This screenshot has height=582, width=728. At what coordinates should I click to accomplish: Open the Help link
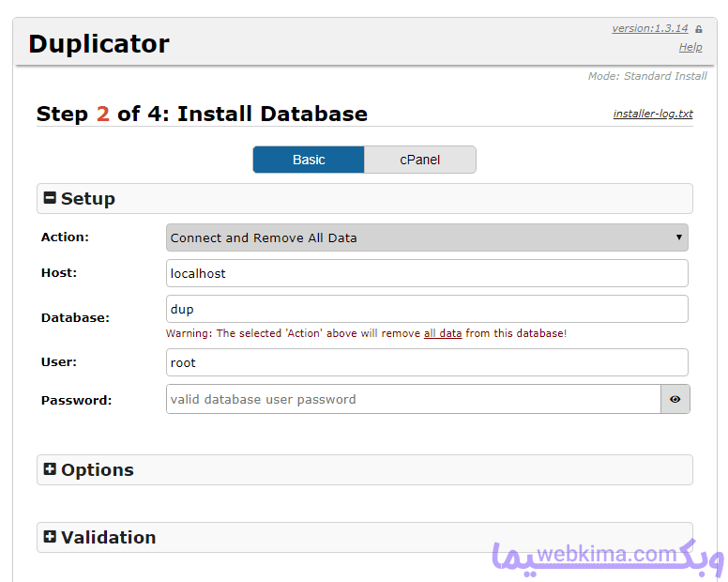click(x=690, y=47)
